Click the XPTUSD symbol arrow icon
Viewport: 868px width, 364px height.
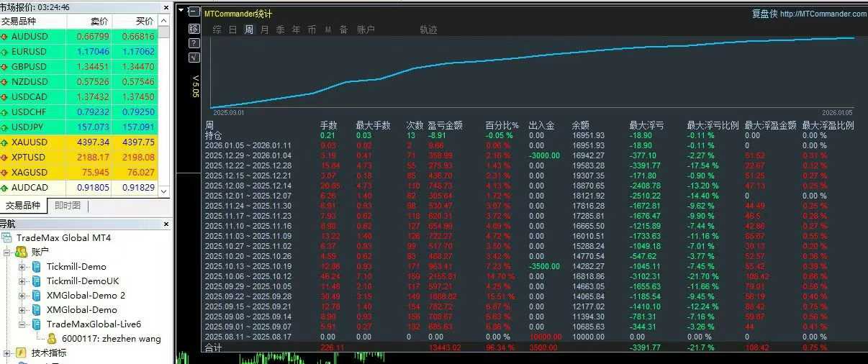coord(6,158)
